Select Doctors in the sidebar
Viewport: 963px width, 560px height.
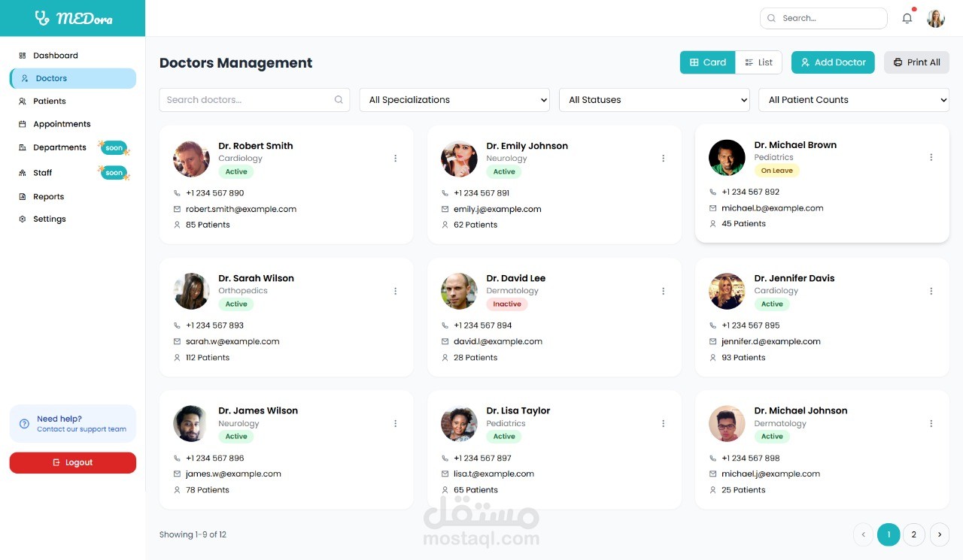[x=72, y=78]
